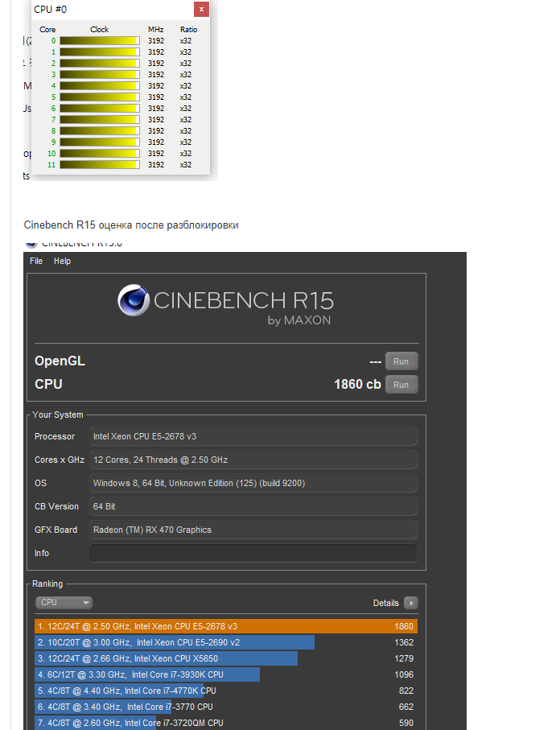Click Core 11 clock bar
Screen dimensions: 560x730
tap(100, 164)
